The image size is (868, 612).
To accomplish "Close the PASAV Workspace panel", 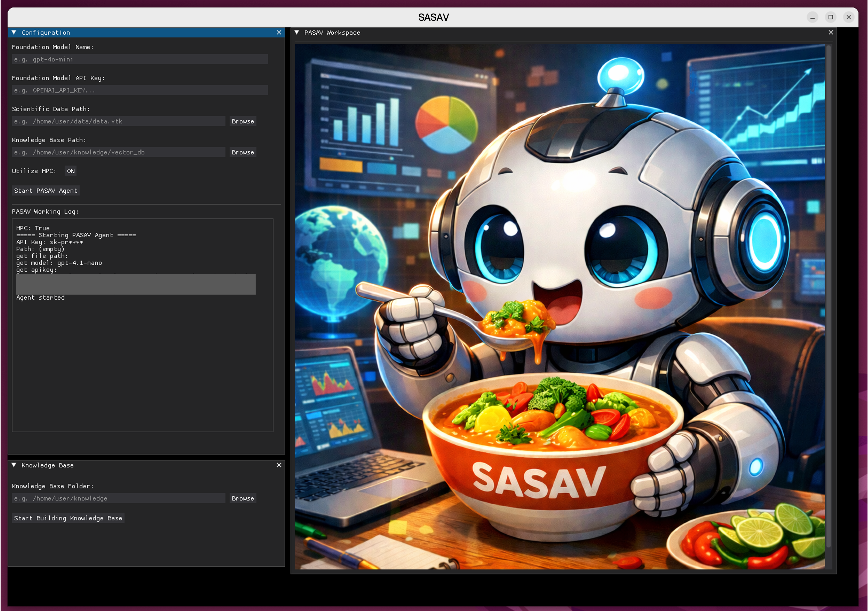I will click(x=830, y=32).
